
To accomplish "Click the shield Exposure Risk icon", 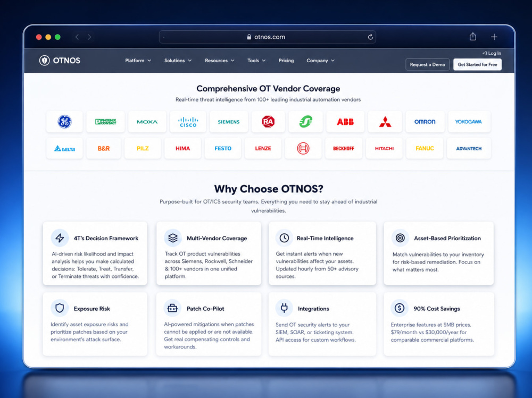I will 60,308.
